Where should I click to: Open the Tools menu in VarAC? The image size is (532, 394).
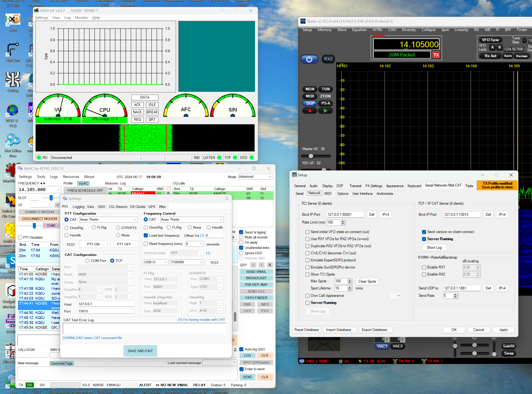point(41,177)
